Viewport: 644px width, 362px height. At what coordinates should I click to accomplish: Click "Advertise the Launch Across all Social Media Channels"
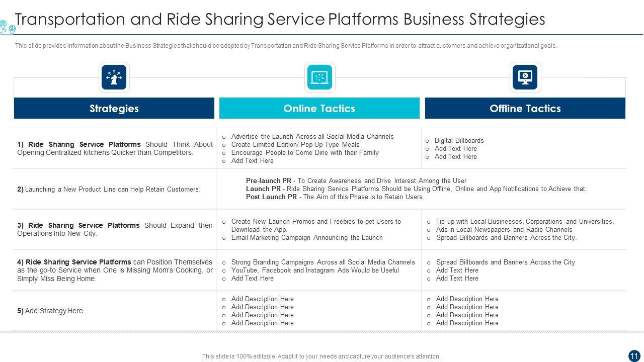312,137
